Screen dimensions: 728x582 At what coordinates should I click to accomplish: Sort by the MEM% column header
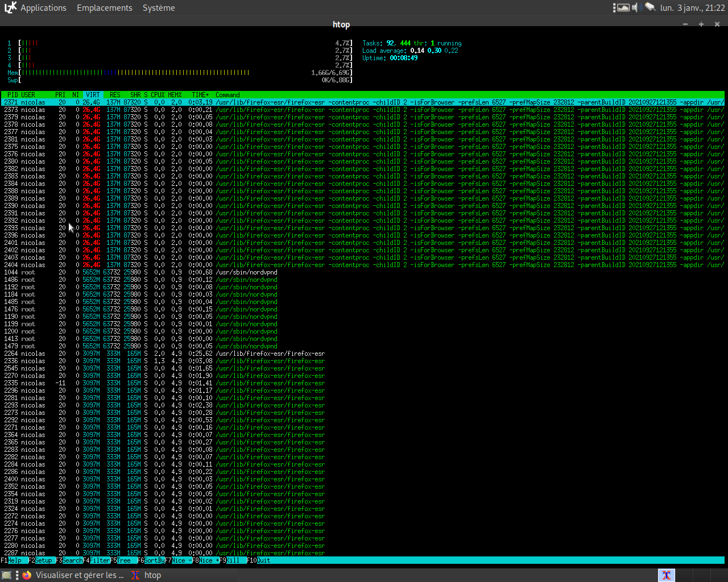[175, 95]
